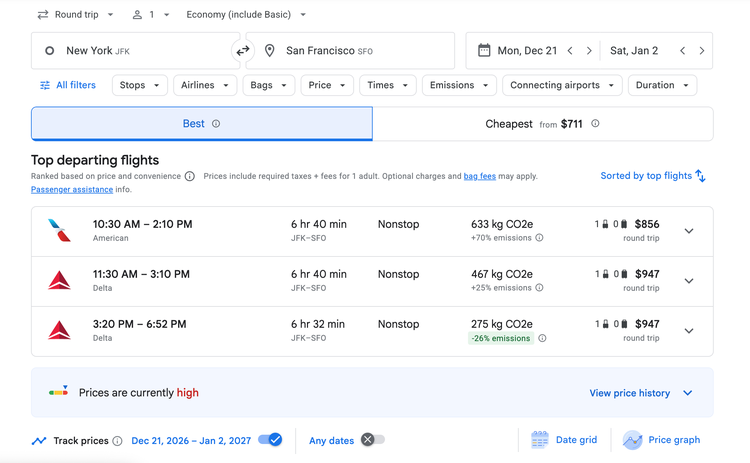Go to next return date
Screen dimensions: 750x463
(702, 51)
